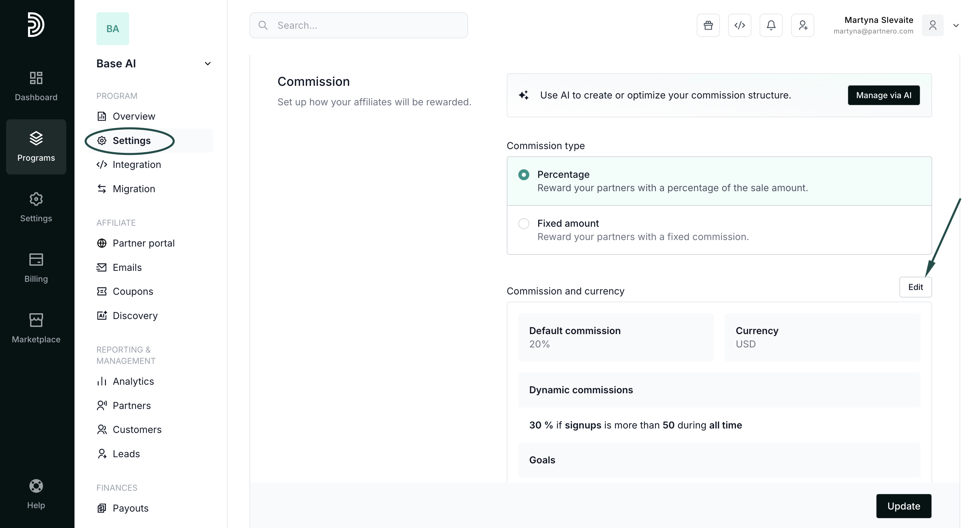Click the gift box icon in header
980x528 pixels.
click(708, 25)
